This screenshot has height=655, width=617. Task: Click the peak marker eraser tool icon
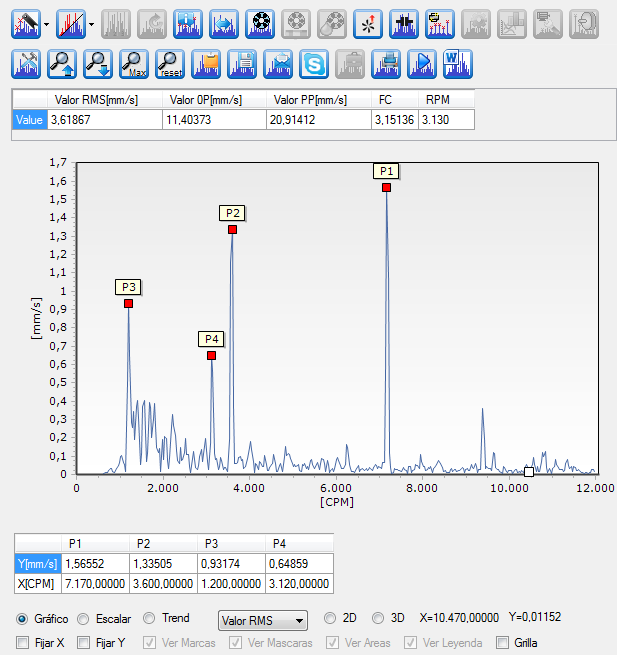[x=26, y=24]
